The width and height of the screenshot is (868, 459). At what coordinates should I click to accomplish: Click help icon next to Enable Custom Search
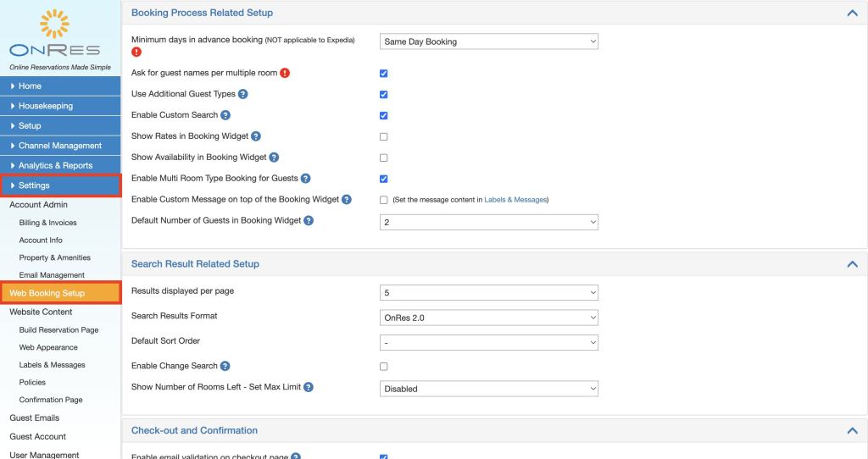[x=225, y=115]
